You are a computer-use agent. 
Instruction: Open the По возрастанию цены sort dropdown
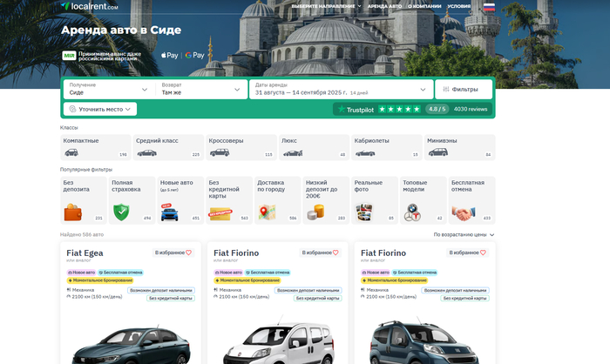[x=464, y=235]
